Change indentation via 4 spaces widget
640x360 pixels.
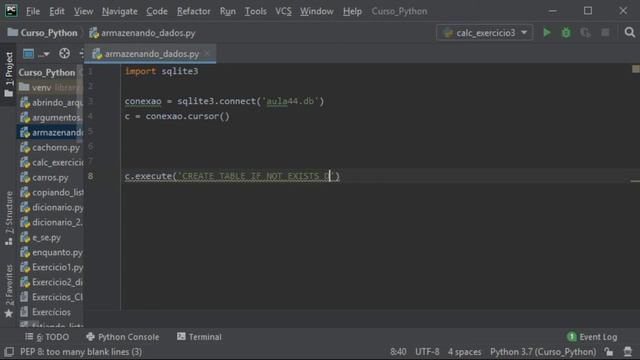(464, 351)
